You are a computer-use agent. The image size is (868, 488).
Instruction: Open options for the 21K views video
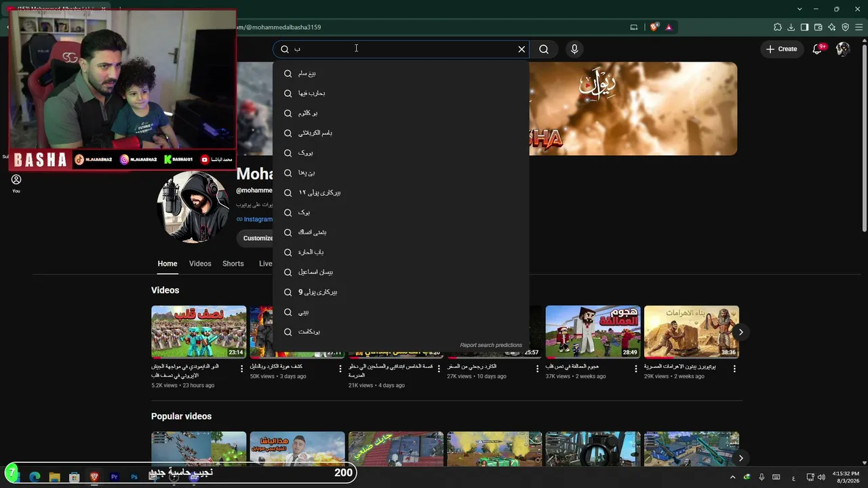click(x=439, y=369)
